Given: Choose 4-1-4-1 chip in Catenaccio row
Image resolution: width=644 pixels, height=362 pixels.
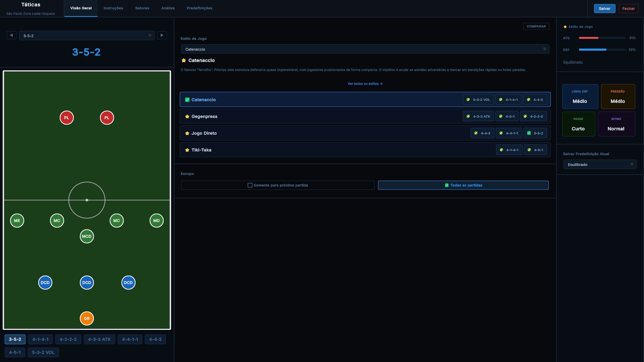Looking at the screenshot, I should tap(508, 100).
